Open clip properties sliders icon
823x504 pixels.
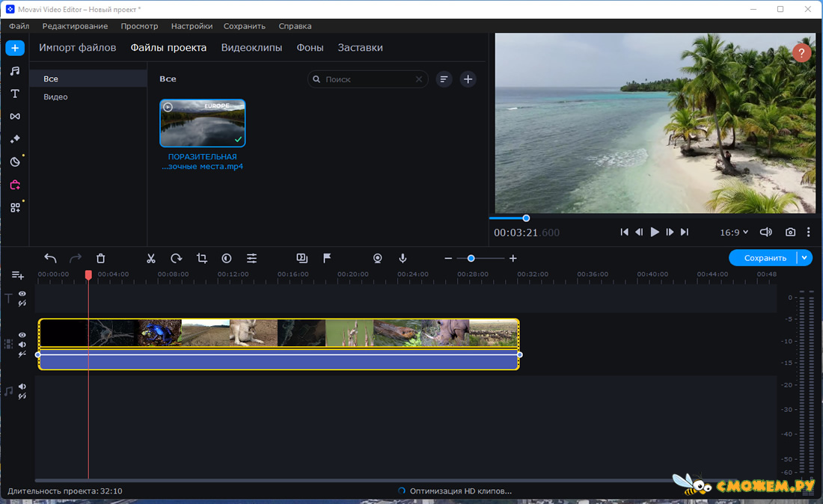[252, 258]
